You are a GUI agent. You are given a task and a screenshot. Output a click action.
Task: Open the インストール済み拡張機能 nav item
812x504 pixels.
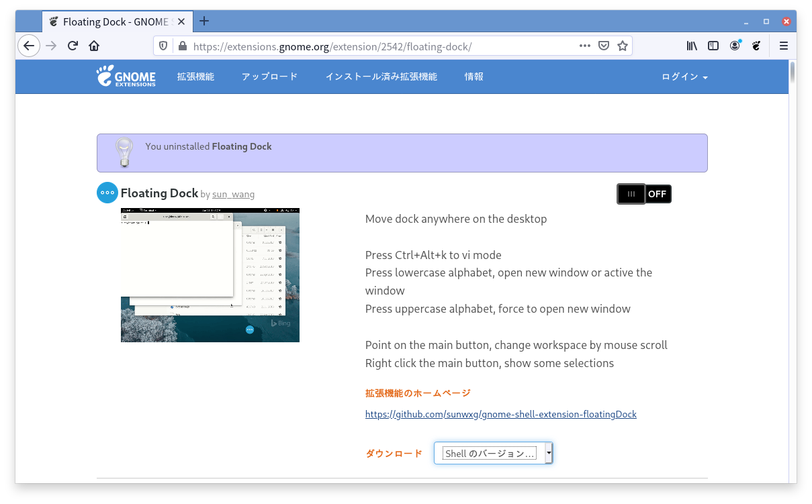(x=381, y=77)
